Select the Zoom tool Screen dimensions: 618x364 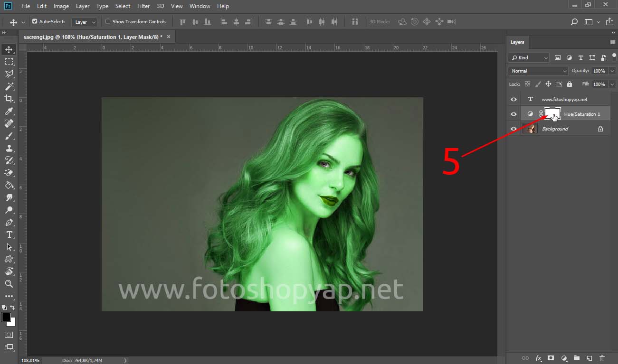9,284
